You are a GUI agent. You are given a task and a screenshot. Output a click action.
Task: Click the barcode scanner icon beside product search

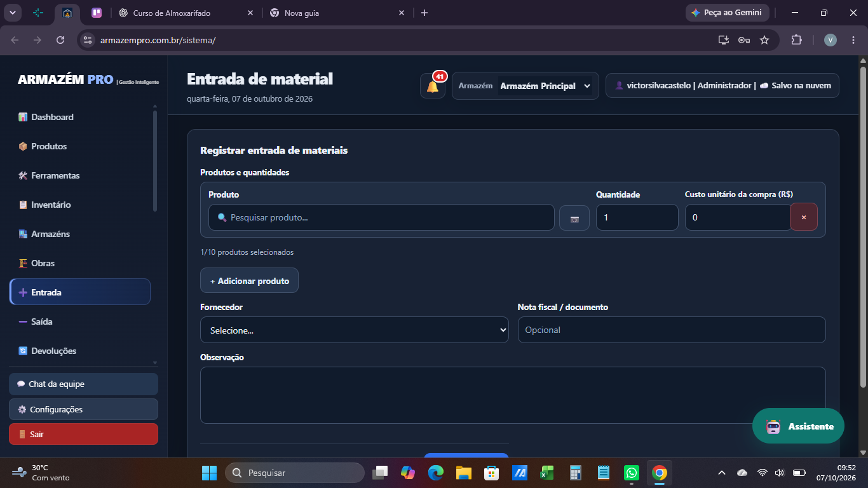pos(574,218)
